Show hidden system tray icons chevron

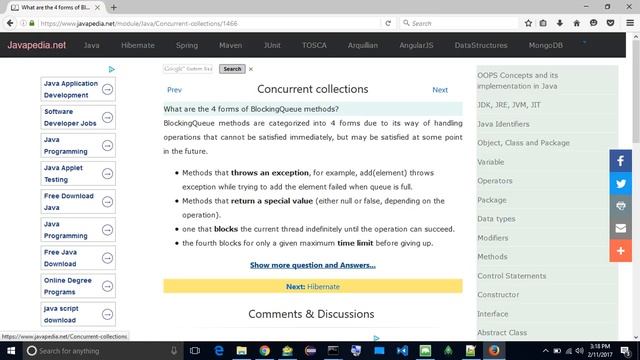point(545,351)
